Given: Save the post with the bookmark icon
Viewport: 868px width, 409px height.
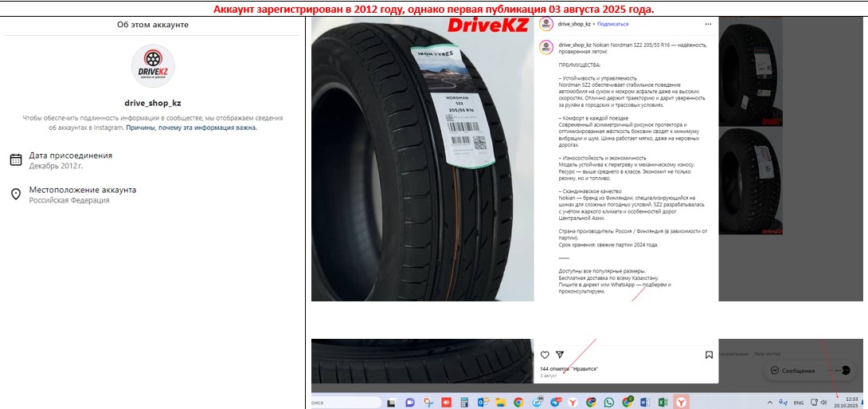Looking at the screenshot, I should click(708, 355).
